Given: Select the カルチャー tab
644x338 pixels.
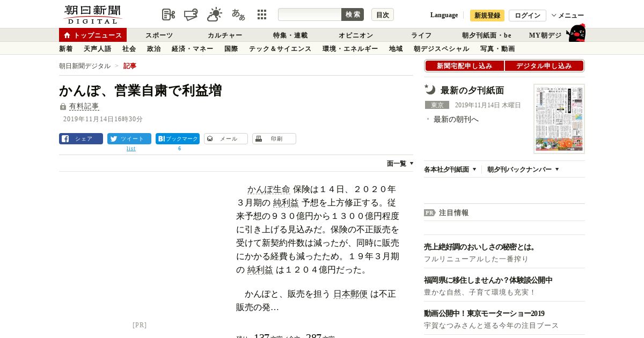Looking at the screenshot, I should pyautogui.click(x=225, y=35).
